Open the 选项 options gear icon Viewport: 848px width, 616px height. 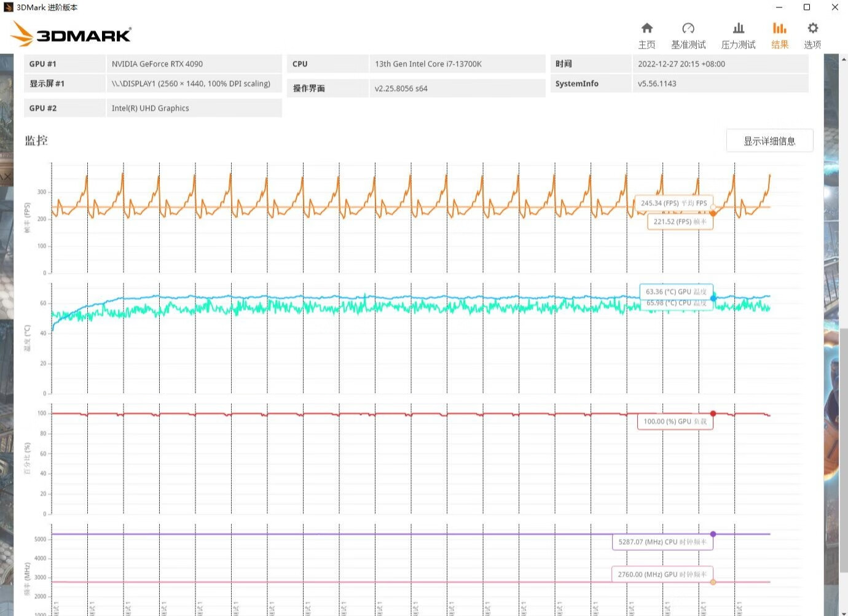point(812,28)
